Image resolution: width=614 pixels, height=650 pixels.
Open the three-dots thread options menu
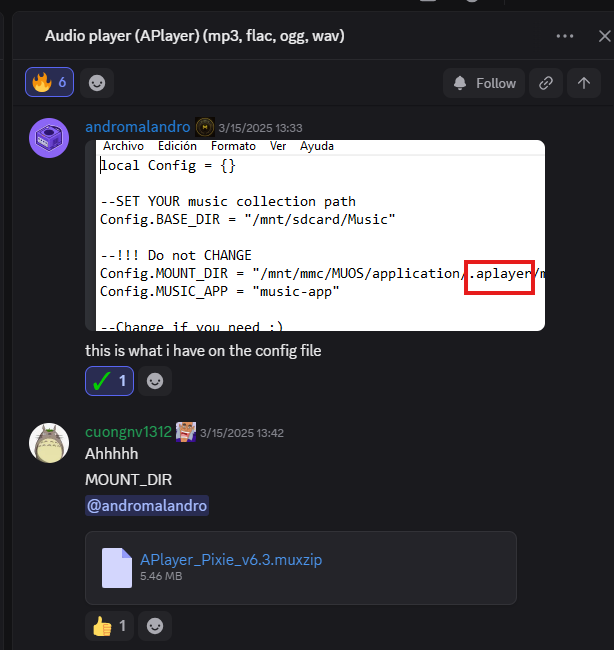565,36
